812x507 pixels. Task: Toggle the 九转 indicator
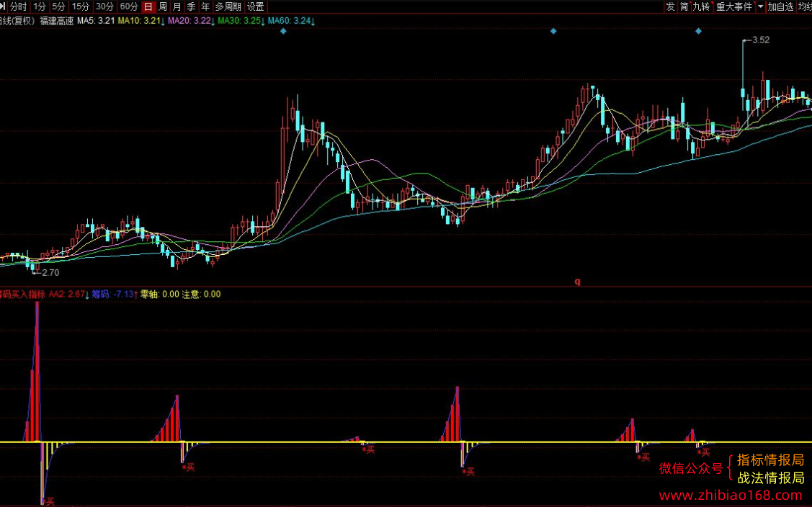[x=701, y=6]
